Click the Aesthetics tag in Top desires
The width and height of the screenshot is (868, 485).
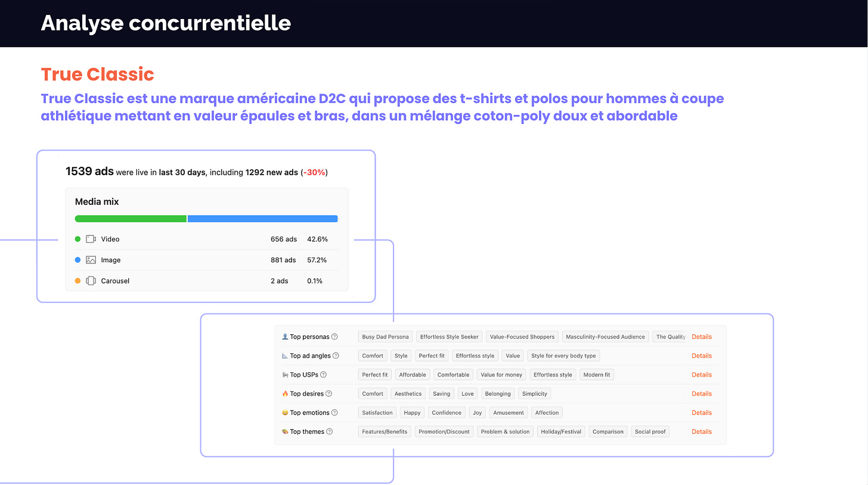click(x=408, y=394)
